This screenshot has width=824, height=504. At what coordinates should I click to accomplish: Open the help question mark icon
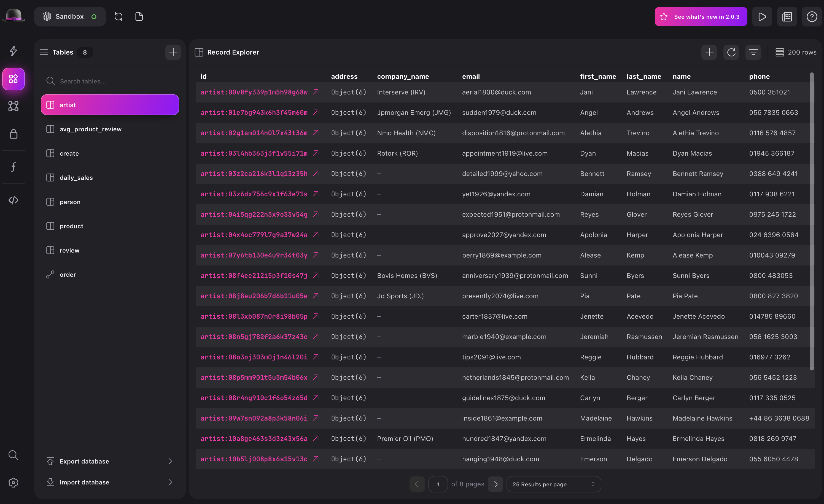click(x=812, y=16)
